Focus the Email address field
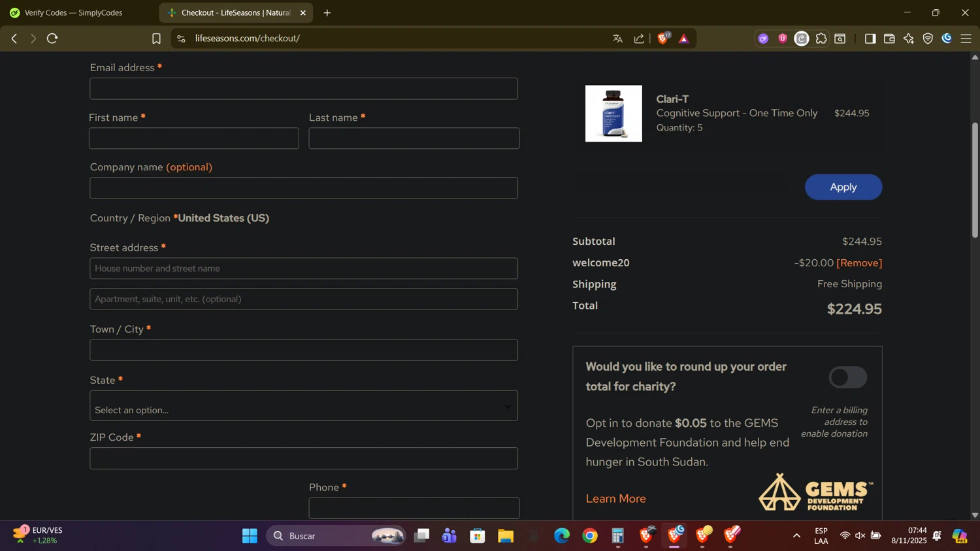Image resolution: width=980 pixels, height=551 pixels. pos(304,89)
